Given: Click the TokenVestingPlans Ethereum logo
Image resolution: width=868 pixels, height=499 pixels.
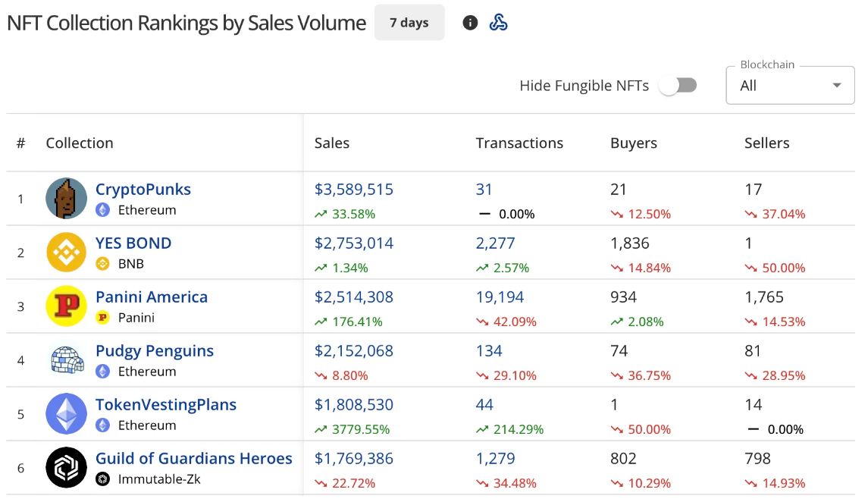Looking at the screenshot, I should [66, 414].
